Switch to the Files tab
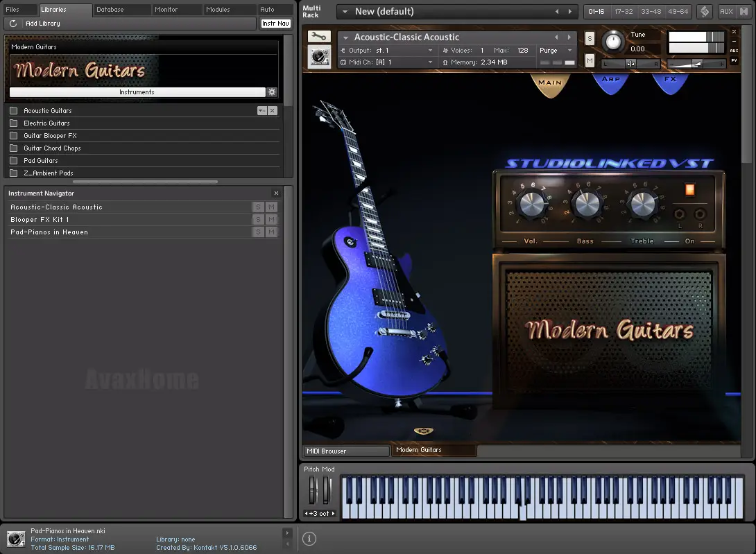Image resolution: width=756 pixels, height=554 pixels. tap(19, 10)
